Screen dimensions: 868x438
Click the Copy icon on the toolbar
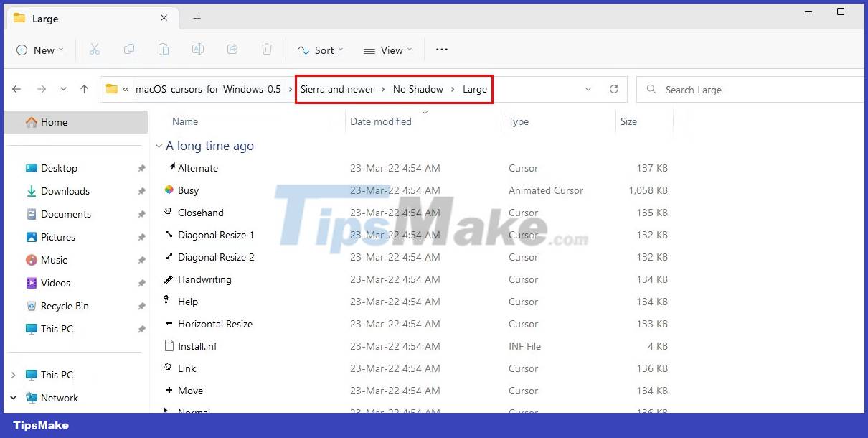[x=129, y=49]
